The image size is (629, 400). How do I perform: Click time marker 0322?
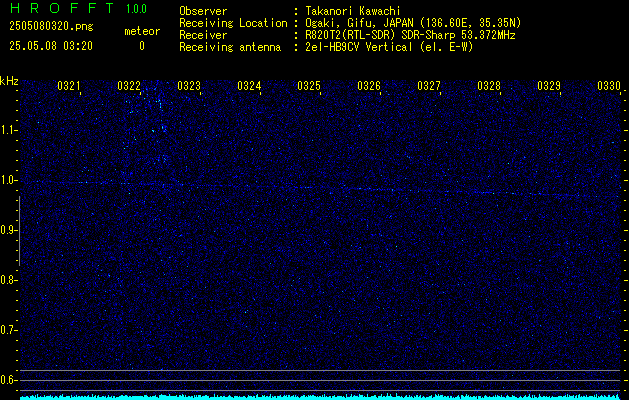[129, 86]
